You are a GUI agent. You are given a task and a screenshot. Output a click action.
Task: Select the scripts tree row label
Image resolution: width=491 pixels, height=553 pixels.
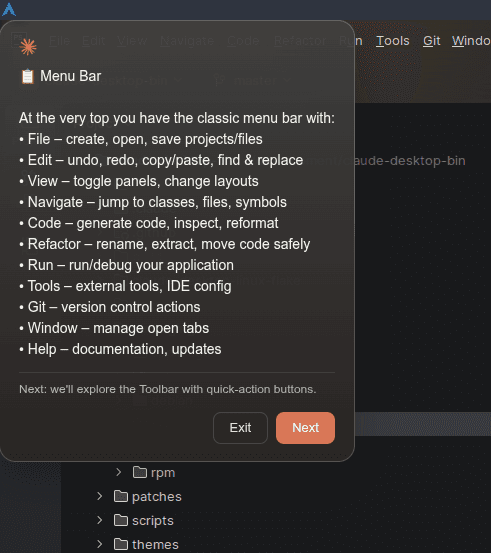[153, 521]
